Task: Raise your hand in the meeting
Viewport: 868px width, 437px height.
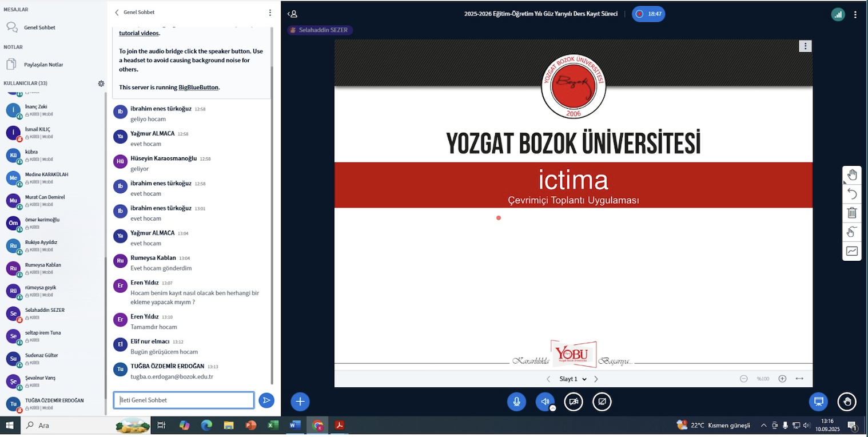Action: 847,402
